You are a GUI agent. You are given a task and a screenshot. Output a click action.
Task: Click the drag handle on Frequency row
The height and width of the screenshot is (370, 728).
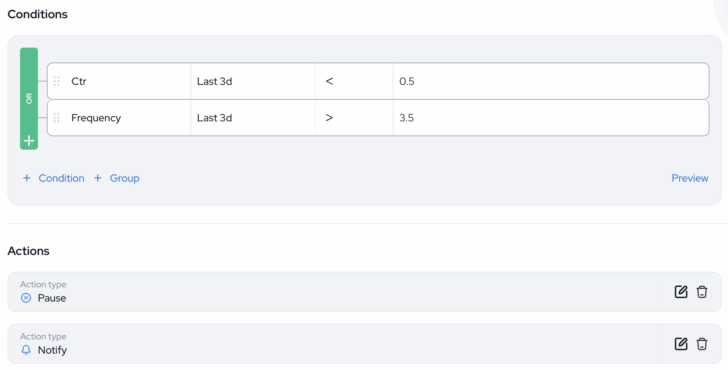(57, 118)
